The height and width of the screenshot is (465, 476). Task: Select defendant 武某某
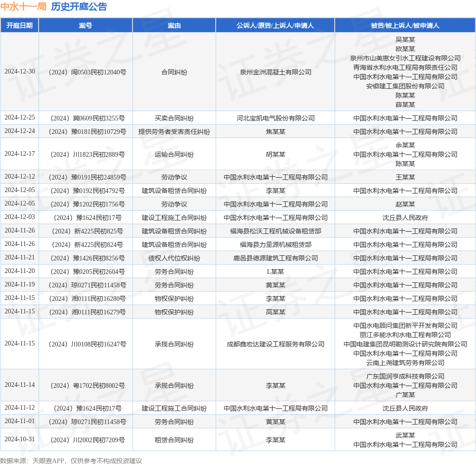[405, 436]
